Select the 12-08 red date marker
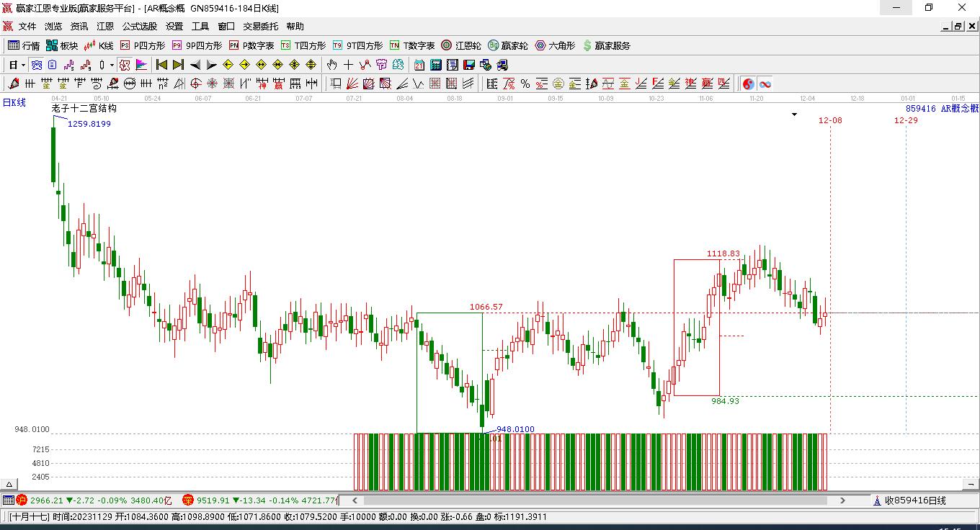 point(830,120)
